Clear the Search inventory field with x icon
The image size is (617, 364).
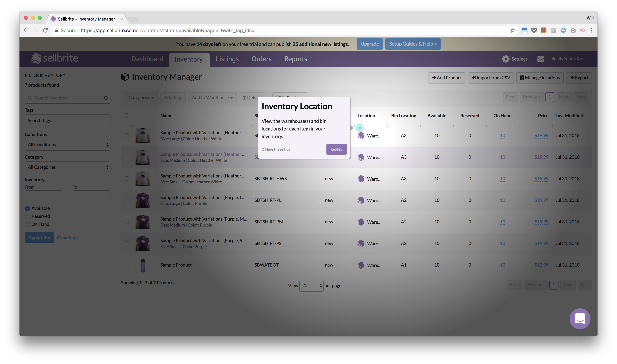(106, 98)
